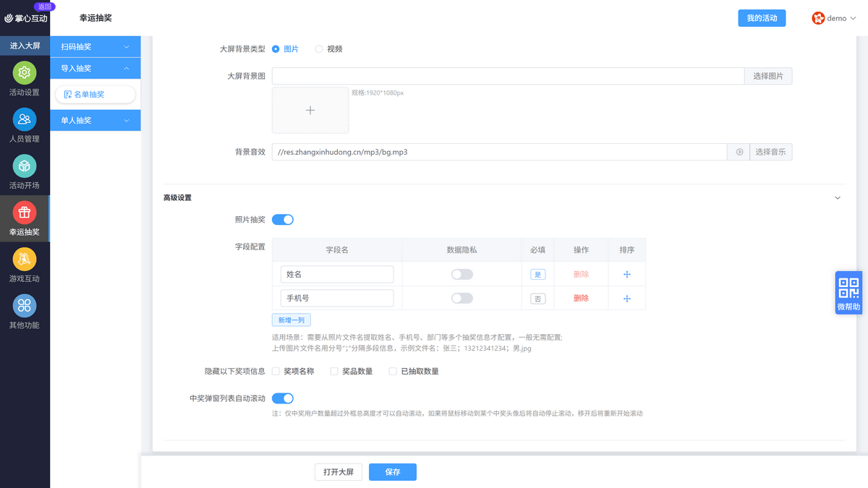Select 视频 background type radio
Screen dimensions: 868x488
(319, 49)
